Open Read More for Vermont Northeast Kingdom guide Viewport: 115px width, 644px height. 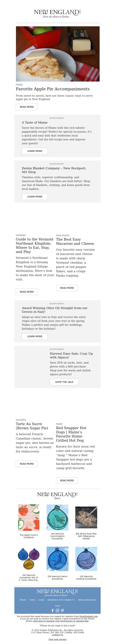click(x=27, y=292)
